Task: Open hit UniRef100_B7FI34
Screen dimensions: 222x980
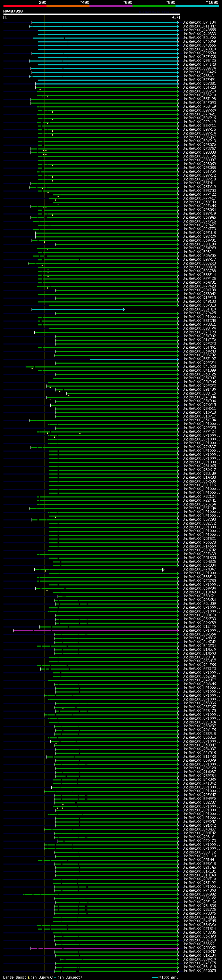Action: (199, 23)
